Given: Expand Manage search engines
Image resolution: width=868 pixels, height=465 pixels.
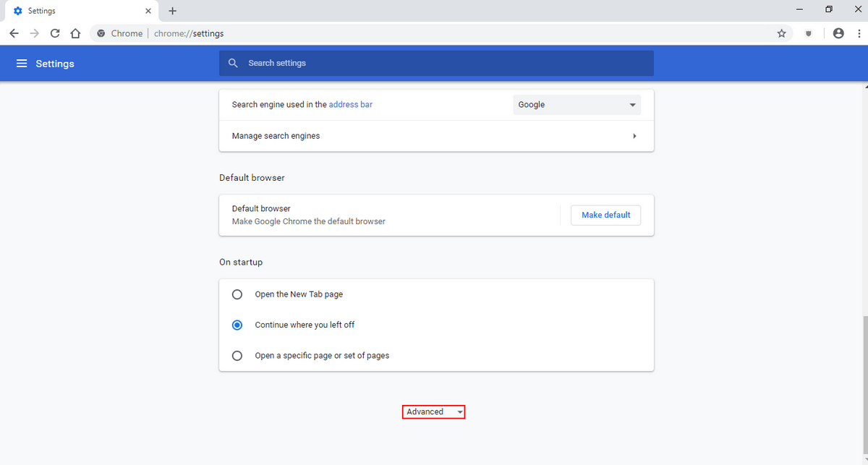Looking at the screenshot, I should tap(436, 136).
